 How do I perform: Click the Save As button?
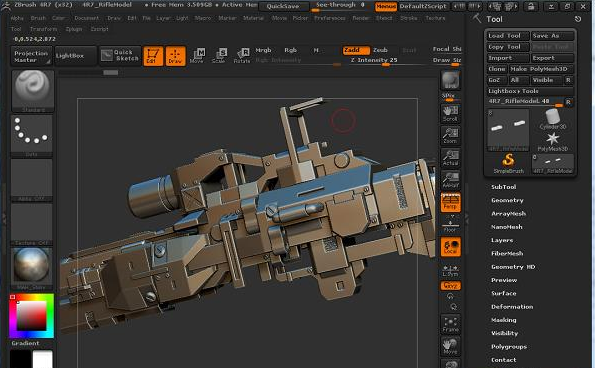552,36
